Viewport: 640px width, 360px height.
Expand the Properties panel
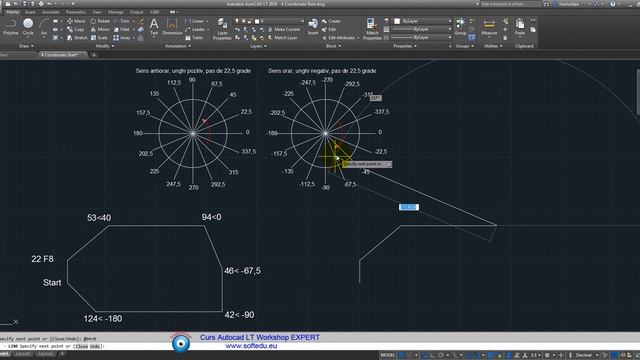click(x=405, y=46)
